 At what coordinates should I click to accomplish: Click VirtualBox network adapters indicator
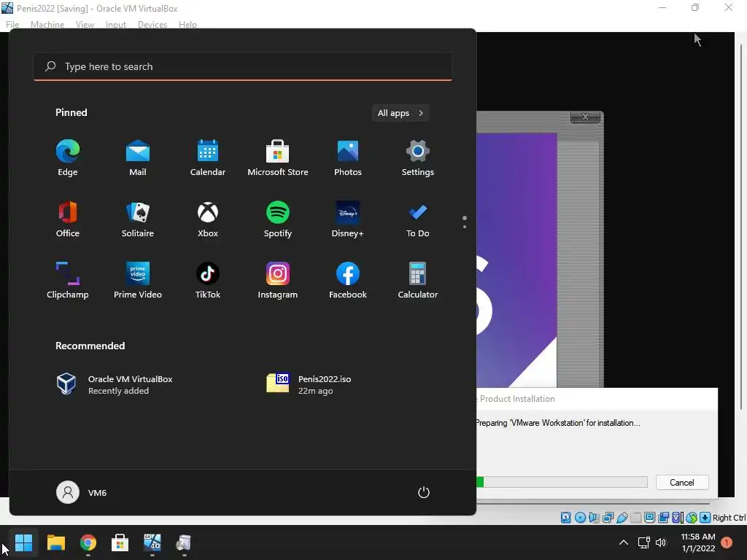pos(608,517)
